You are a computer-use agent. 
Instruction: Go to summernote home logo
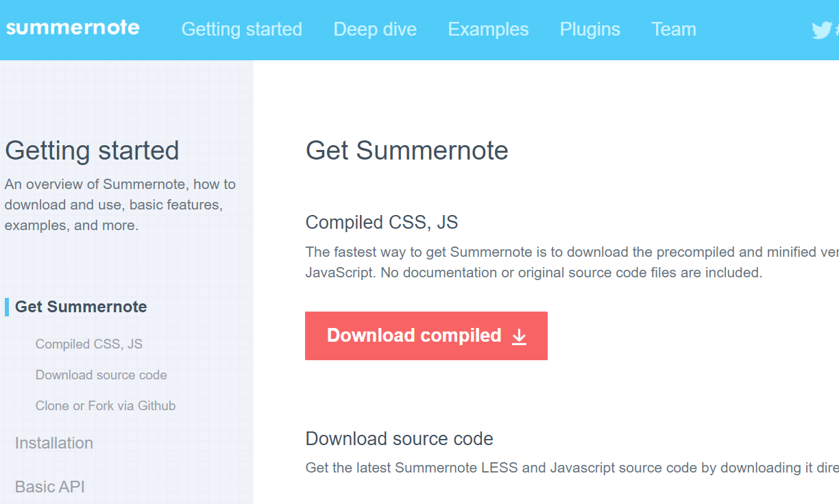click(x=73, y=27)
